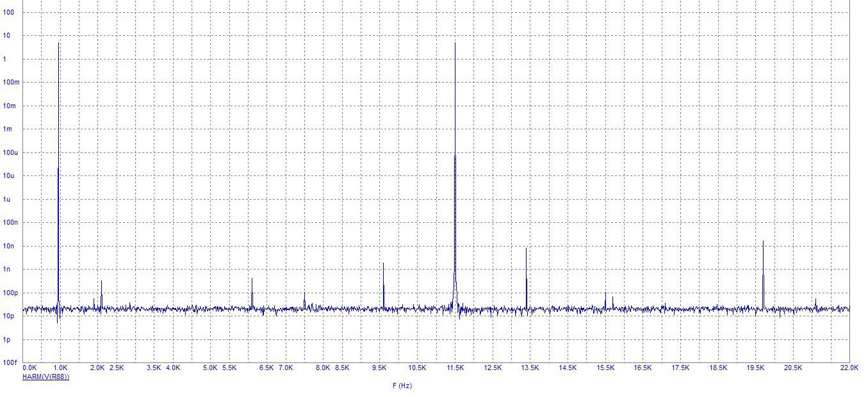
Task: Click the 14.5K x-axis label
Action: click(x=568, y=368)
